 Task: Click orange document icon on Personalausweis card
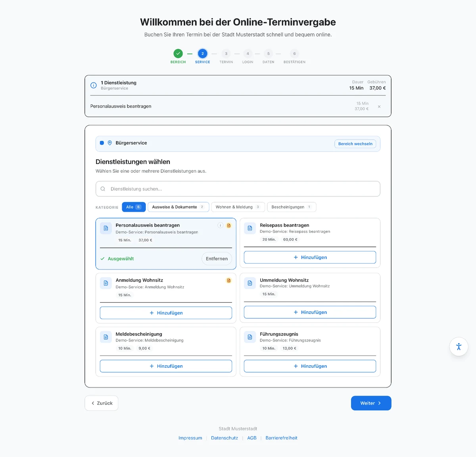229,226
